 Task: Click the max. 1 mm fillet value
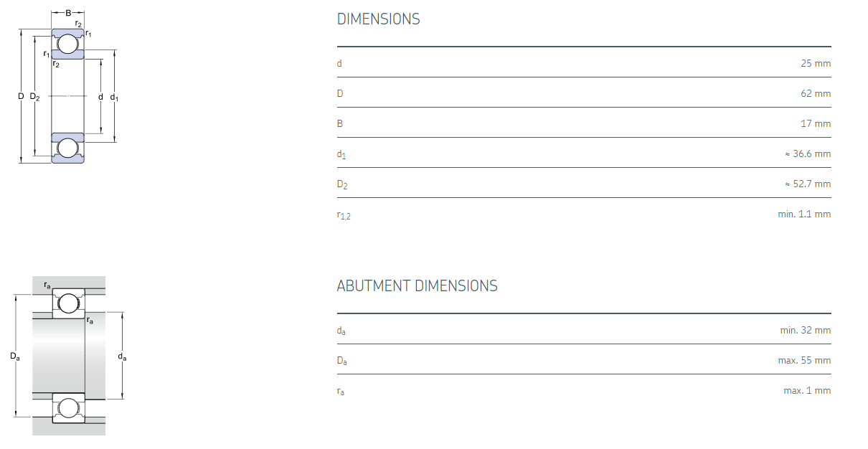(x=807, y=391)
